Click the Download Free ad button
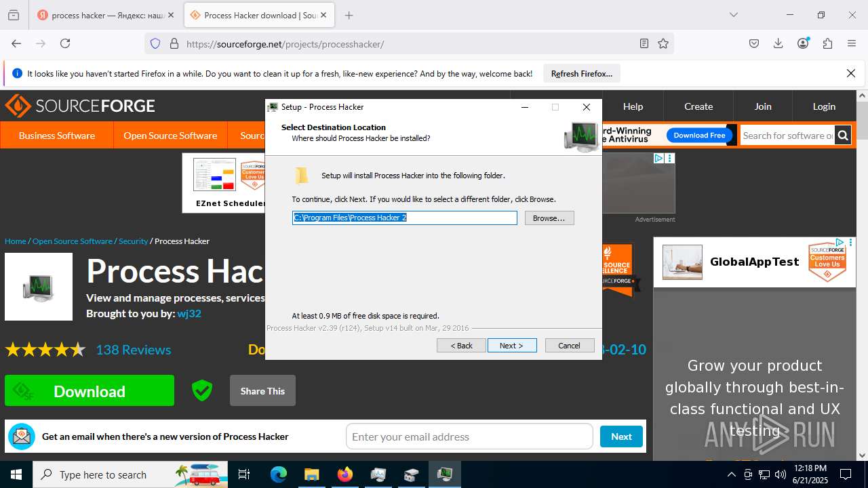Viewport: 868px width, 488px height. tap(699, 135)
